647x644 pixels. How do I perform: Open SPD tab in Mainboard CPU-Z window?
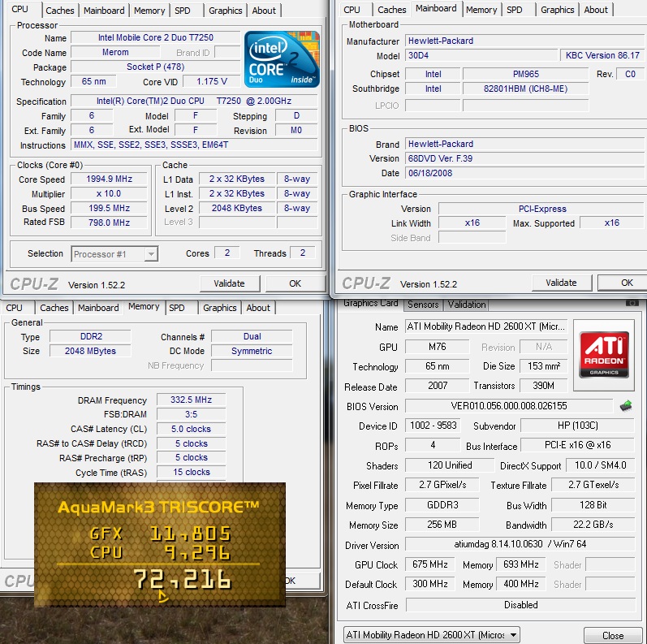tap(515, 10)
